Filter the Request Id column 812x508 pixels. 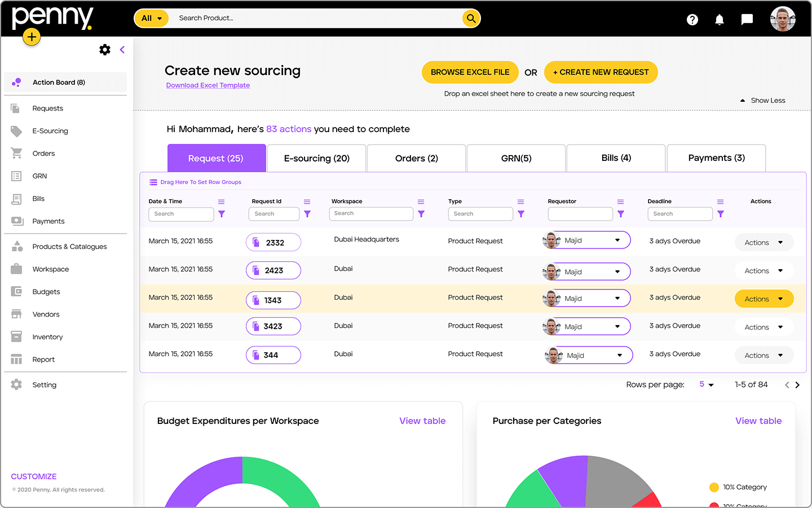coord(307,214)
